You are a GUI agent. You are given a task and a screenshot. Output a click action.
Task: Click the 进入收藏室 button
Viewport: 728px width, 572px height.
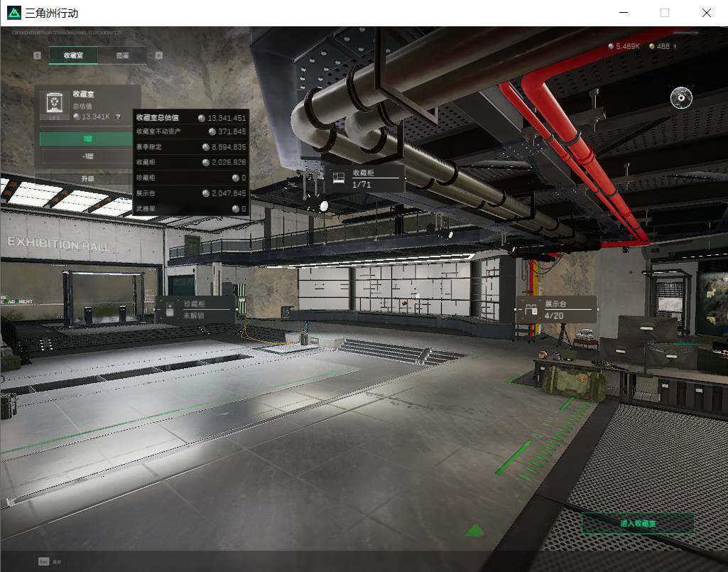tap(638, 523)
